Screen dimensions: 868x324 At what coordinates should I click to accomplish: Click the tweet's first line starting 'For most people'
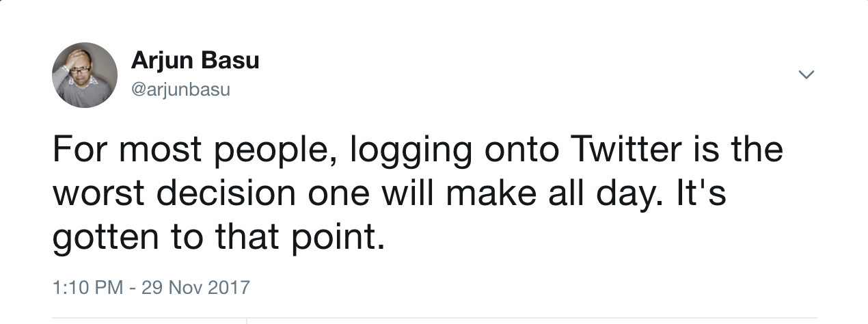[417, 150]
